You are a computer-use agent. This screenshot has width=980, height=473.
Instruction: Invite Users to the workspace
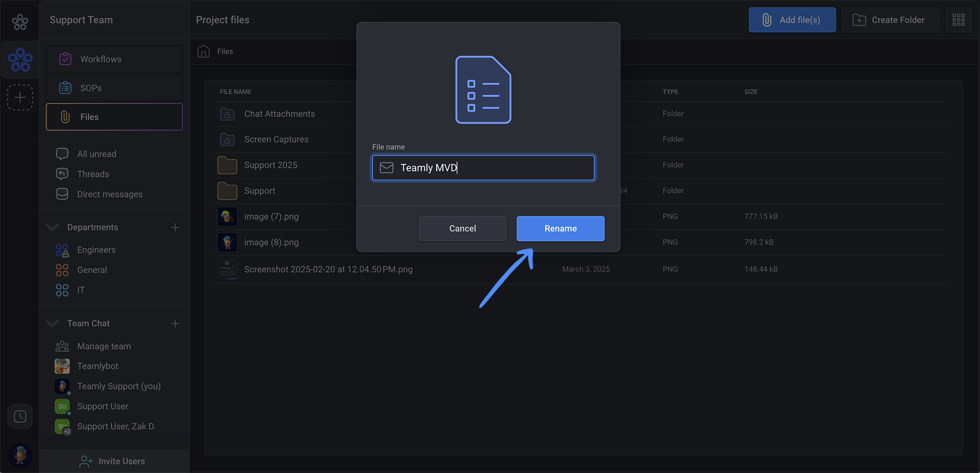(x=114, y=461)
